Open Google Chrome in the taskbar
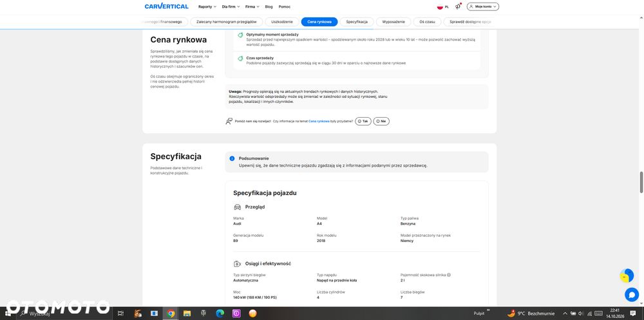Viewport: 644px width, 320px height. [171, 314]
